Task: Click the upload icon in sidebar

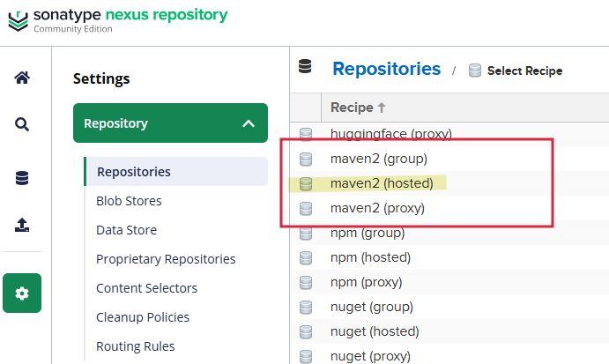Action: pos(22,226)
